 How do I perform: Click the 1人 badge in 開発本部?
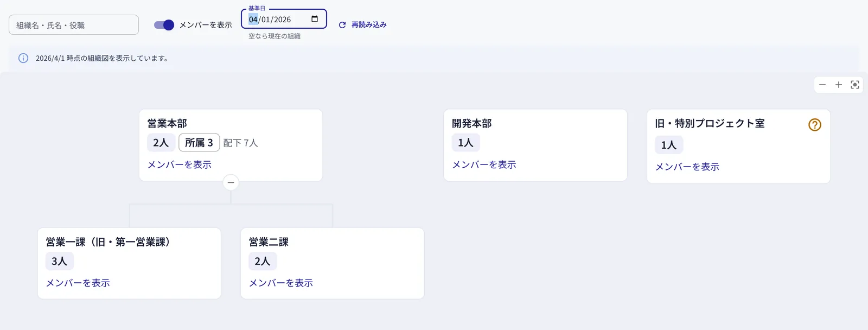click(x=465, y=142)
